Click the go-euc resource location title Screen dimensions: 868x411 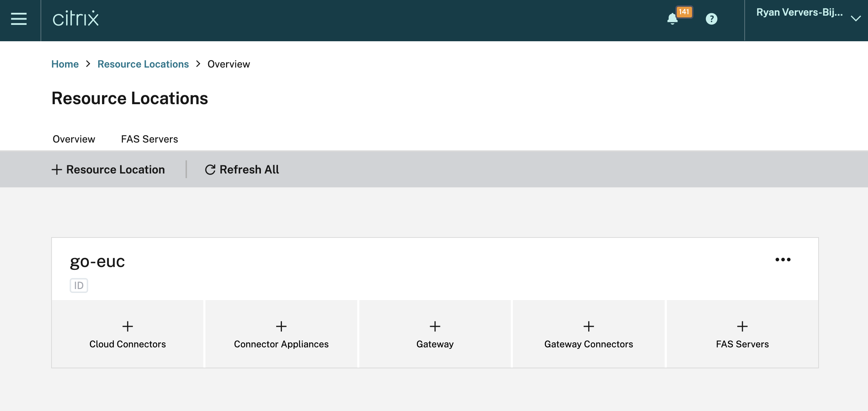coord(97,262)
